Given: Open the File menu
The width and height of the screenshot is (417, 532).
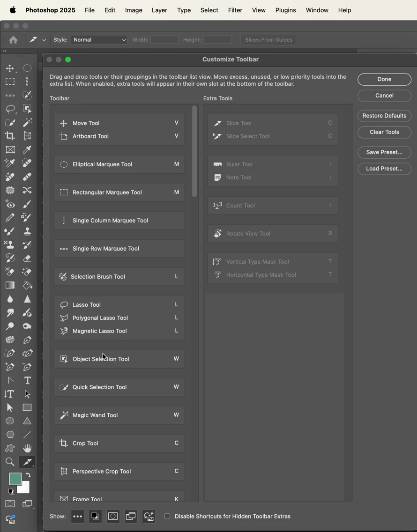Looking at the screenshot, I should (89, 10).
